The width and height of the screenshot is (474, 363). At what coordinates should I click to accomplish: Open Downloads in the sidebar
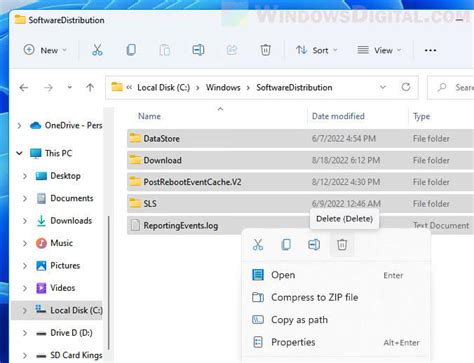tap(64, 220)
